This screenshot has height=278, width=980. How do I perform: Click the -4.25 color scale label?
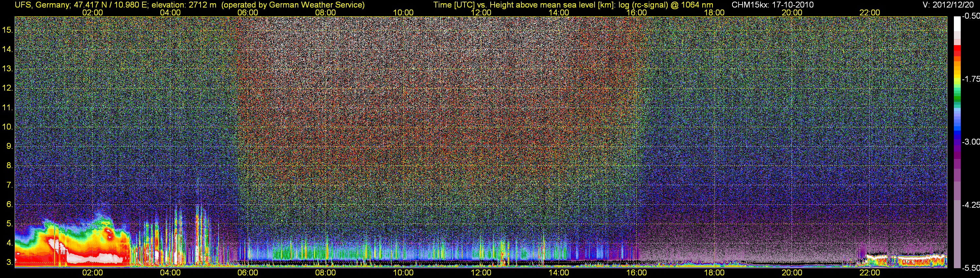click(x=971, y=205)
